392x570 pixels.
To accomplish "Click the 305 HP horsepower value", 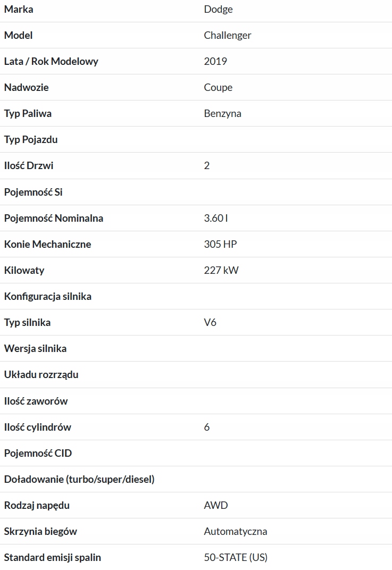I will (x=220, y=244).
